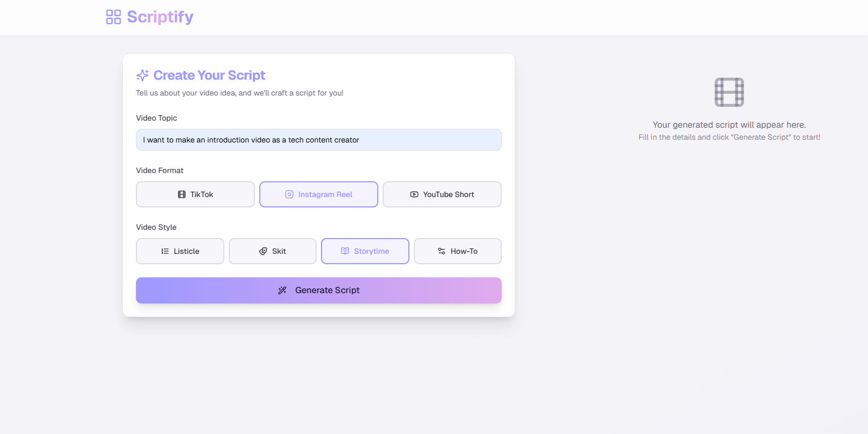Click the YouTube play icon on YouTube Short
Viewport: 868px width, 434px height.
tap(414, 194)
